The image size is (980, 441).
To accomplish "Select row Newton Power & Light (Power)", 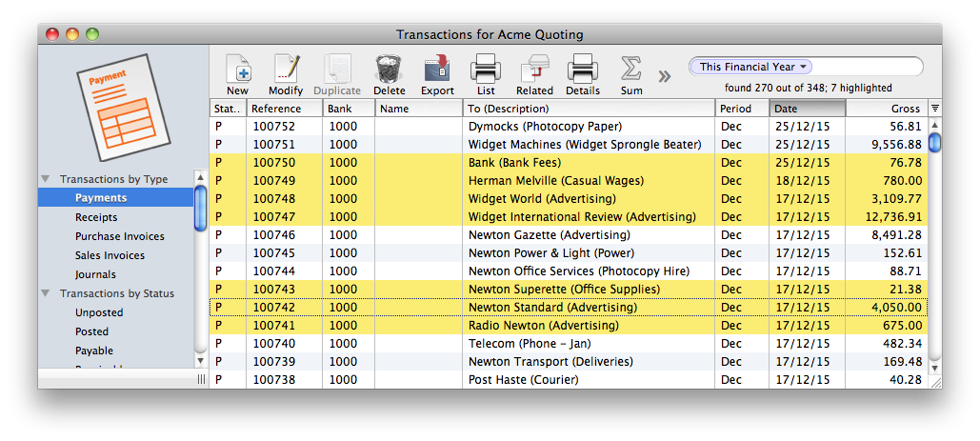I will [x=569, y=253].
